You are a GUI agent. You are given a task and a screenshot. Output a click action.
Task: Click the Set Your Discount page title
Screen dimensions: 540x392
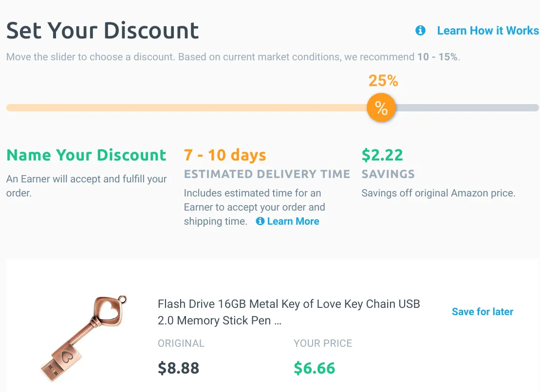pos(102,31)
